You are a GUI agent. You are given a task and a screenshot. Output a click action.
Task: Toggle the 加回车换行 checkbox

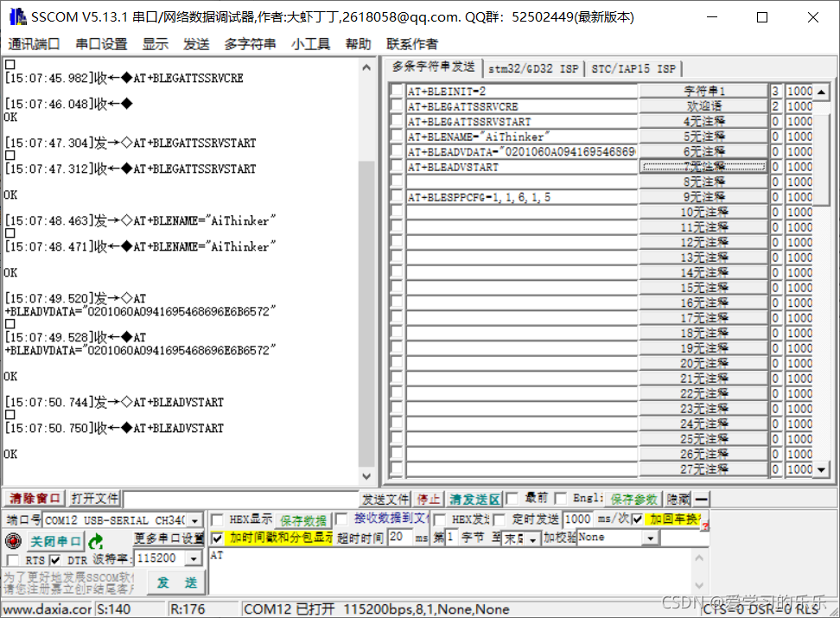638,519
